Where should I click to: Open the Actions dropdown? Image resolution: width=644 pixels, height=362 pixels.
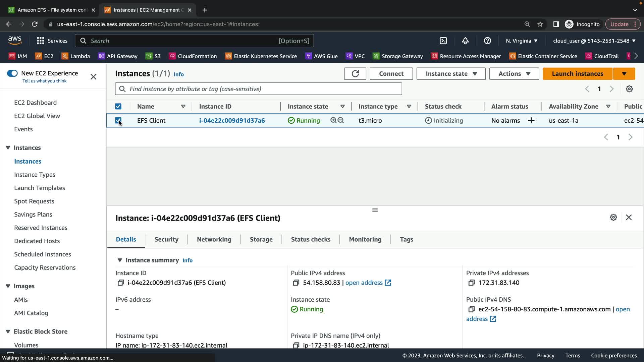click(x=514, y=74)
